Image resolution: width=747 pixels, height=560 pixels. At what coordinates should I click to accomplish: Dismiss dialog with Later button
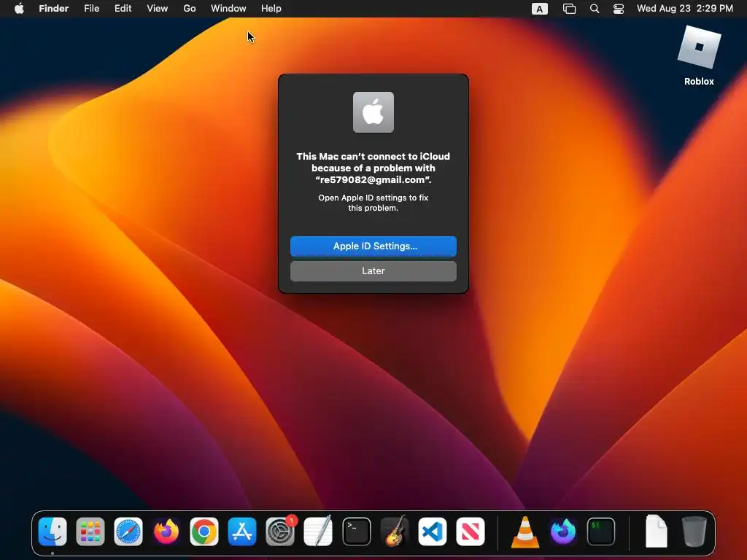[x=373, y=271]
